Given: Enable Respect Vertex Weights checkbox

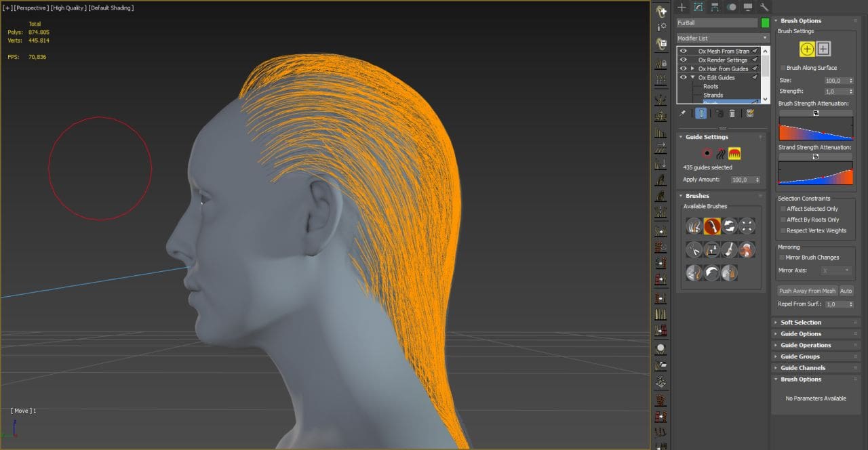Looking at the screenshot, I should tap(783, 230).
